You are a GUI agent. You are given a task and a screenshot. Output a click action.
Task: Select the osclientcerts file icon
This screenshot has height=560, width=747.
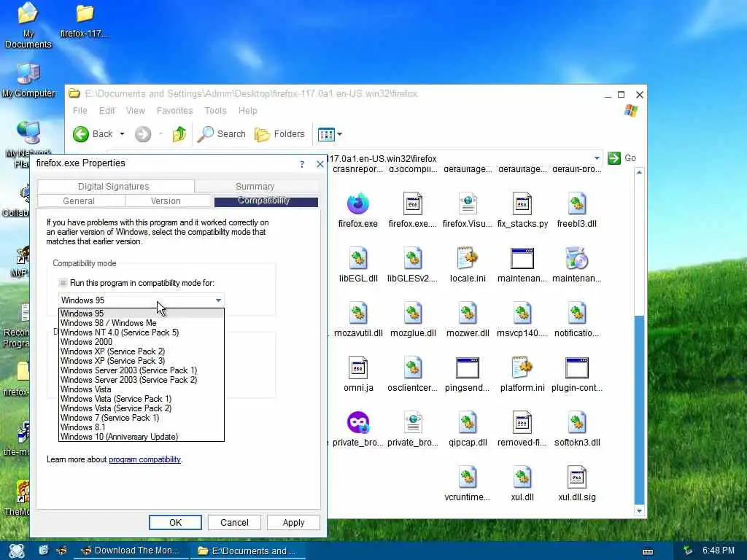coord(413,368)
